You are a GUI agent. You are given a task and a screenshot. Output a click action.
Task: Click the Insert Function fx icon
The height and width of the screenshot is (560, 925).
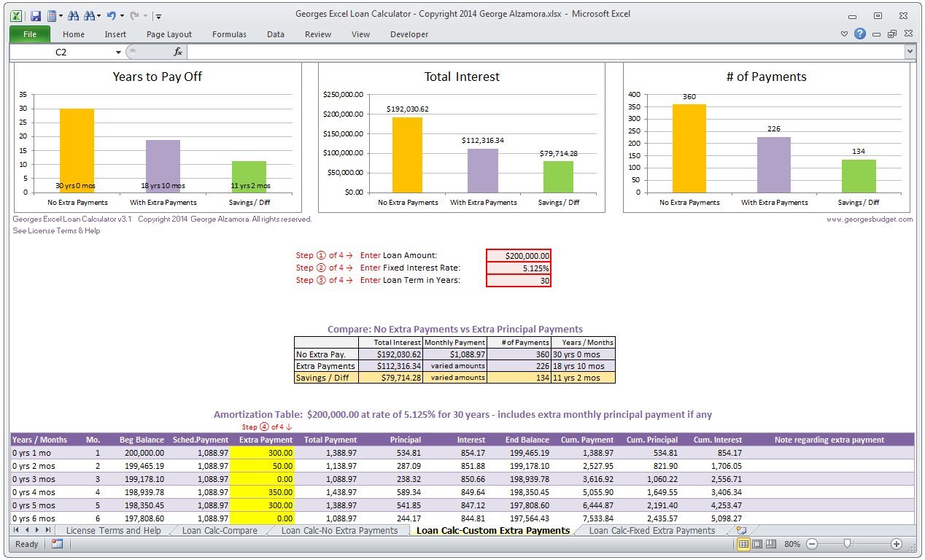click(x=177, y=52)
